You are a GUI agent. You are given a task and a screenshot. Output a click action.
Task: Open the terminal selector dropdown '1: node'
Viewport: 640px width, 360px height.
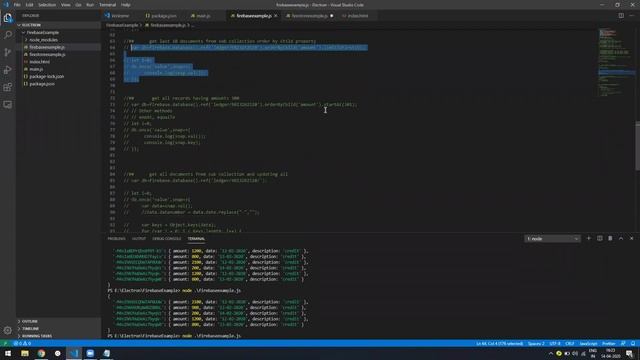coord(552,238)
